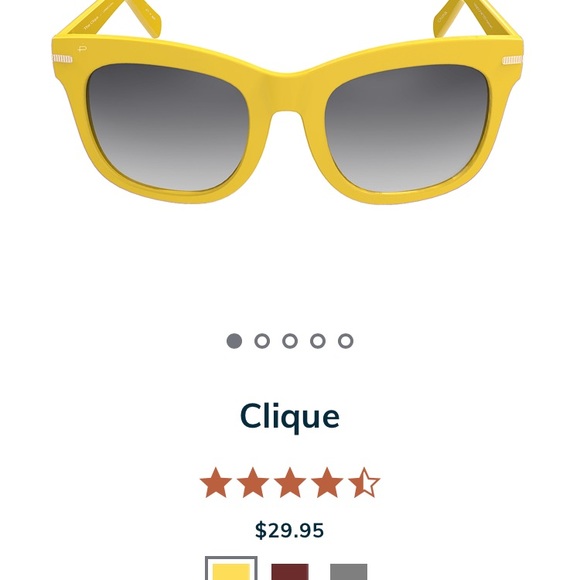
Task: Click the half-filled fifth rating star
Action: (364, 483)
